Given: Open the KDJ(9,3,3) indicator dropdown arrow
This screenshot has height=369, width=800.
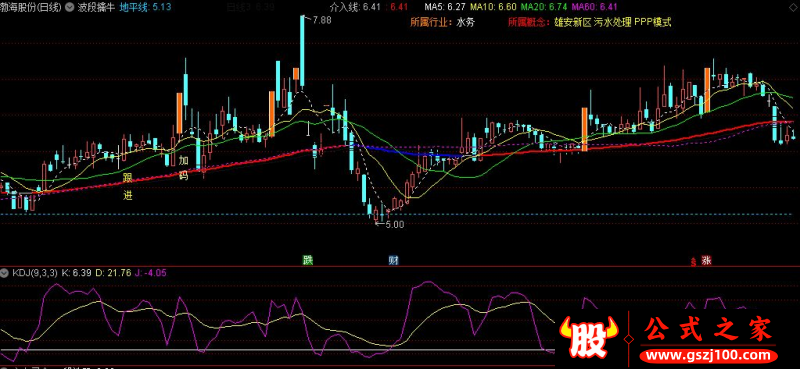Looking at the screenshot, I should 5,273.
